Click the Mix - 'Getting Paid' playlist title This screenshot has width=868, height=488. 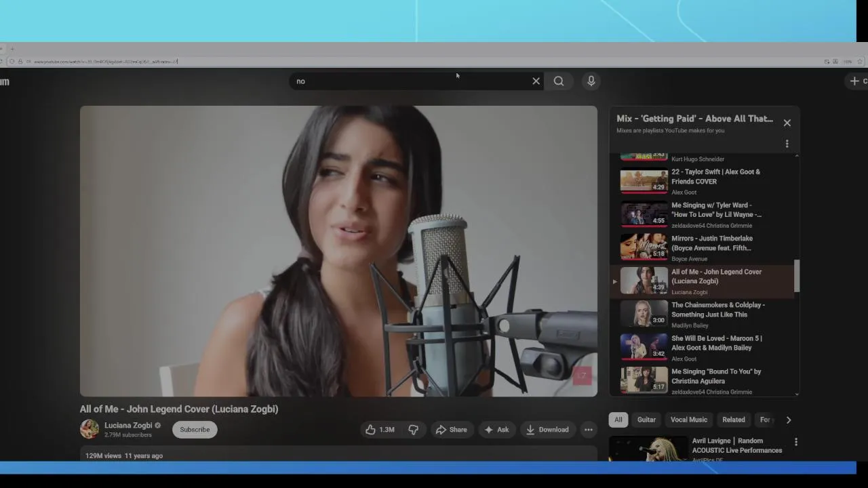click(694, 119)
